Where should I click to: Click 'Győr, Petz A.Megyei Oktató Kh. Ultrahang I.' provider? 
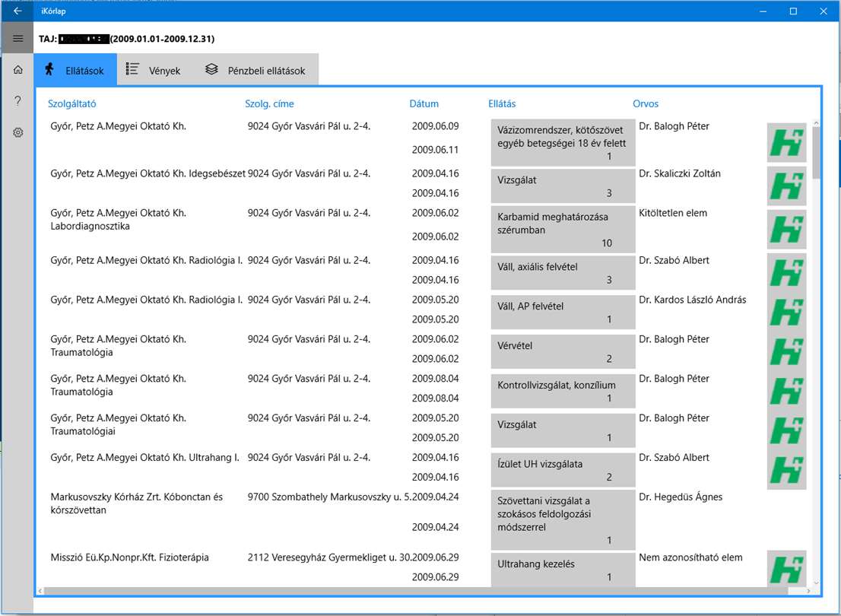pyautogui.click(x=144, y=457)
